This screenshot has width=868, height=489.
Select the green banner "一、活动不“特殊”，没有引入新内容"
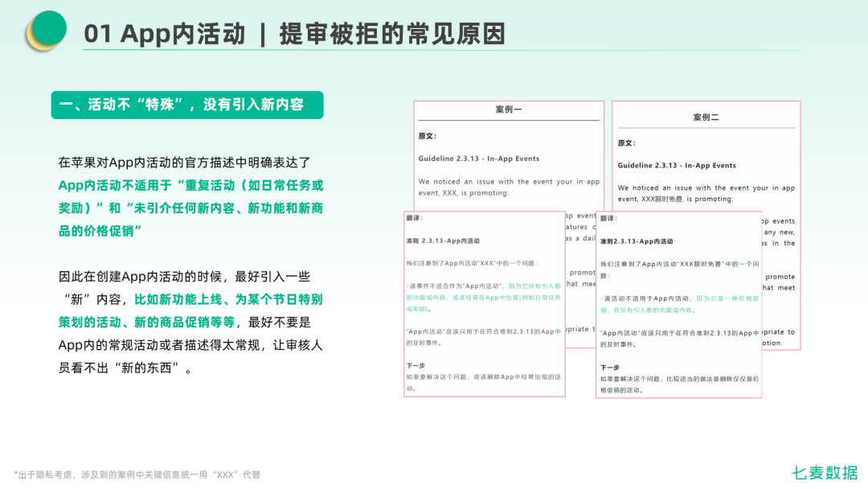click(x=187, y=105)
